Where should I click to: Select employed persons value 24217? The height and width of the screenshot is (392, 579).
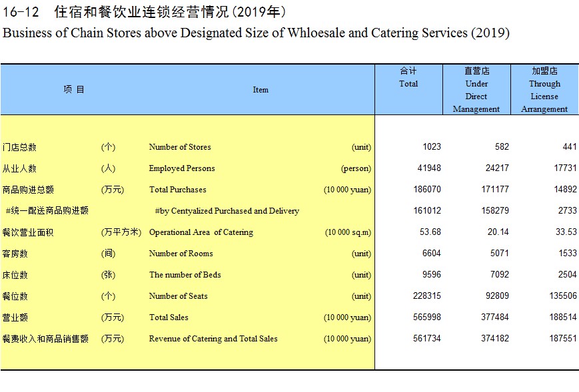pos(497,168)
